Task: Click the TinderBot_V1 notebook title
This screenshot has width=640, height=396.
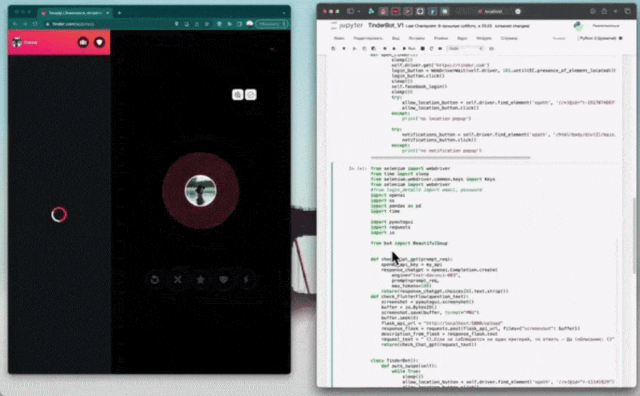Action: 386,25
